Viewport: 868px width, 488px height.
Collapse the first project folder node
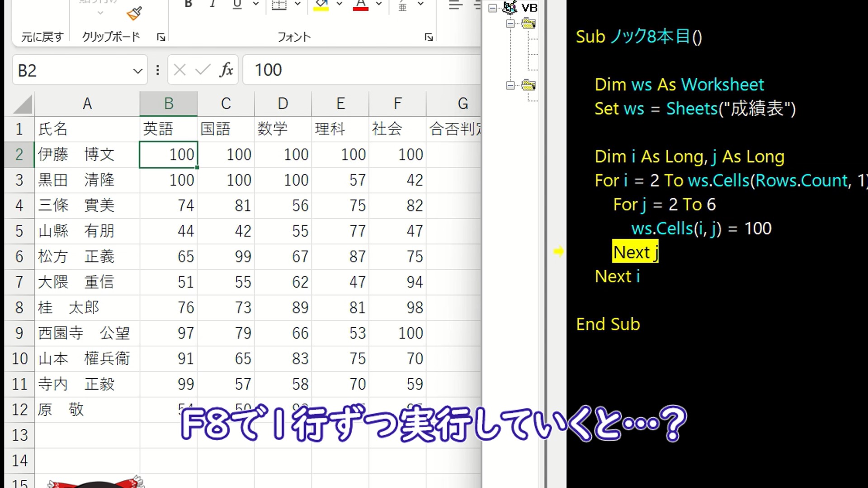(510, 23)
